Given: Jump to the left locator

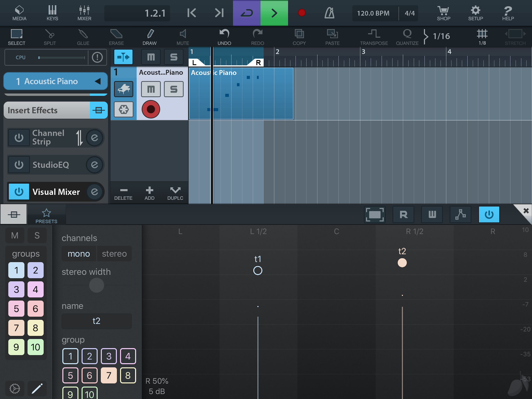Looking at the screenshot, I should coord(192,13).
